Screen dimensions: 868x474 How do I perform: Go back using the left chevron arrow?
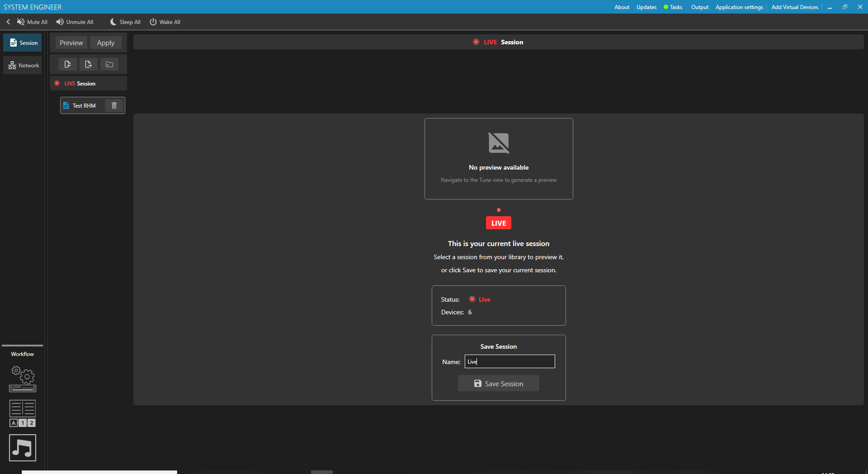pos(8,22)
